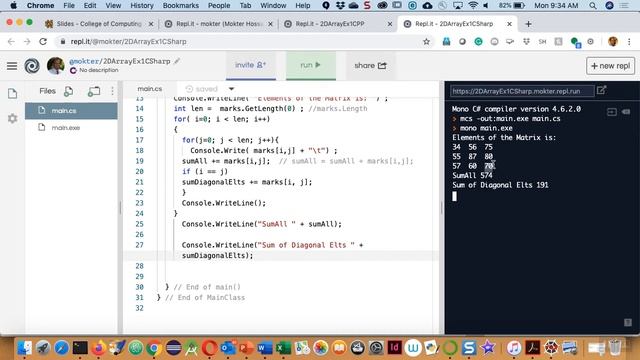The image size is (640, 360).
Task: Click the 'SumAll 574' console output
Action: pos(472,176)
